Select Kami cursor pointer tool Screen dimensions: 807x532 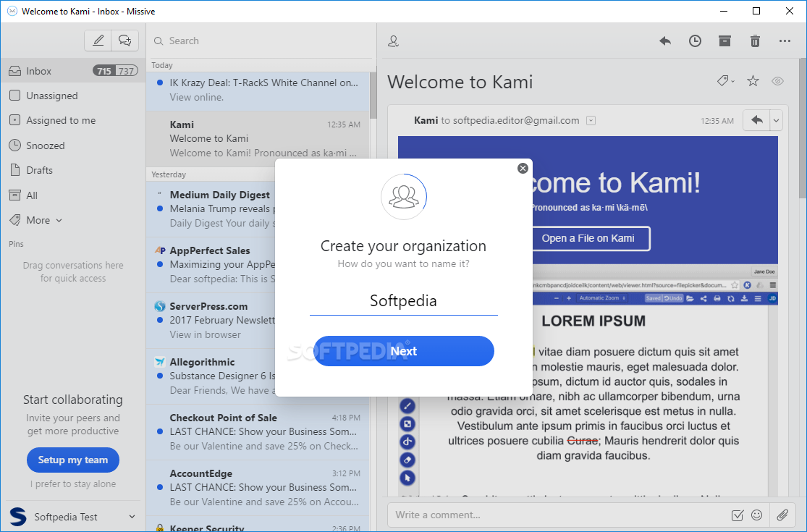click(x=407, y=478)
